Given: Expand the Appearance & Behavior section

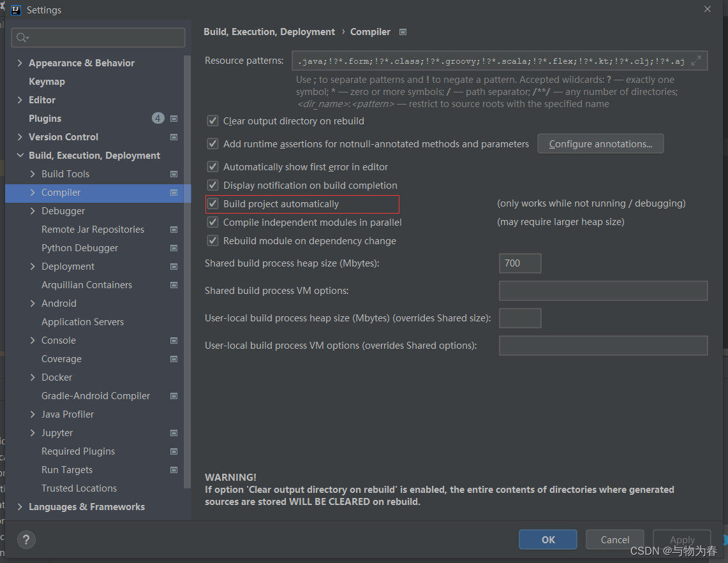Looking at the screenshot, I should (x=19, y=62).
